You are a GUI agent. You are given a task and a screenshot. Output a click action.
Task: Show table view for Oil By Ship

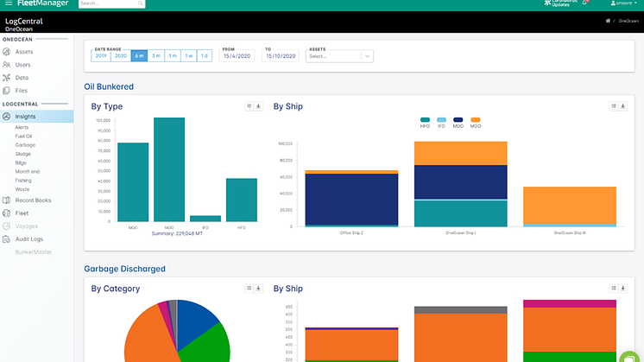(614, 106)
